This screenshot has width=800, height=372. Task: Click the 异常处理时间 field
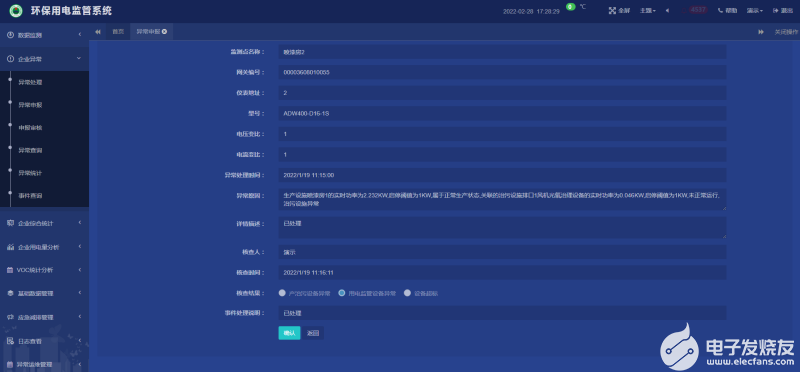pos(502,175)
